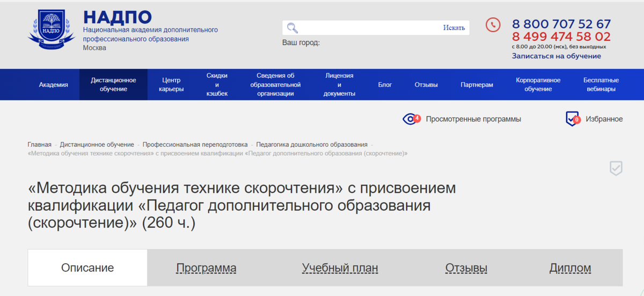Click Записаться на обучение link
This screenshot has height=296, width=644.
[x=557, y=56]
